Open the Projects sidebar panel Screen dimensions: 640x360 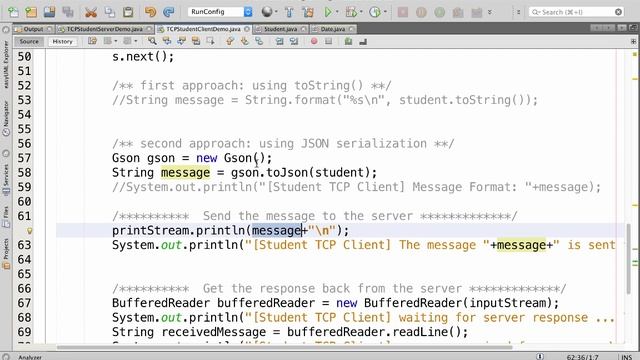click(6, 254)
